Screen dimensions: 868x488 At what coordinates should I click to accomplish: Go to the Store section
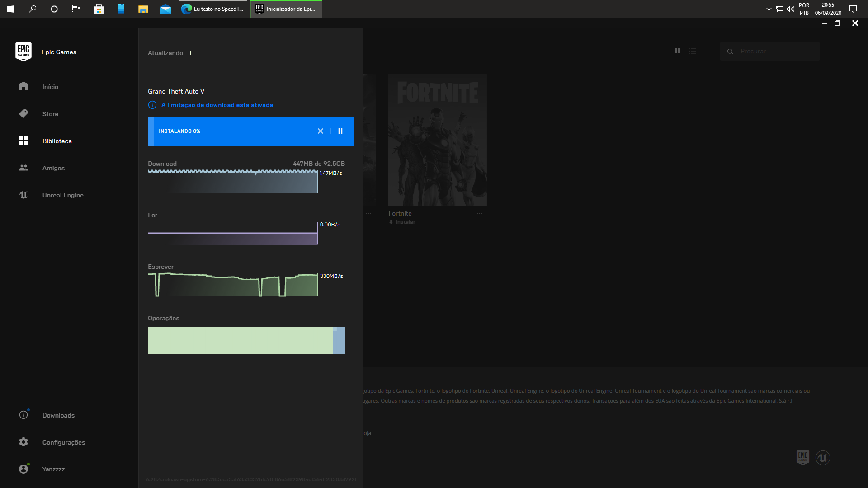pyautogui.click(x=50, y=114)
